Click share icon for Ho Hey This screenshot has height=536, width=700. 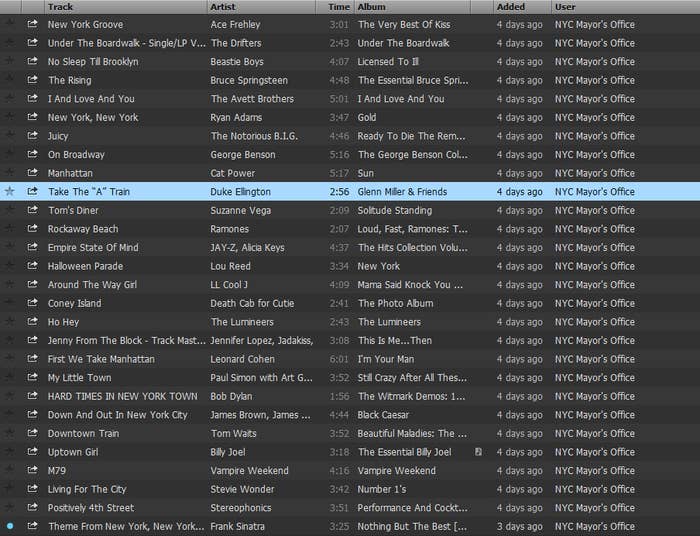(x=32, y=321)
